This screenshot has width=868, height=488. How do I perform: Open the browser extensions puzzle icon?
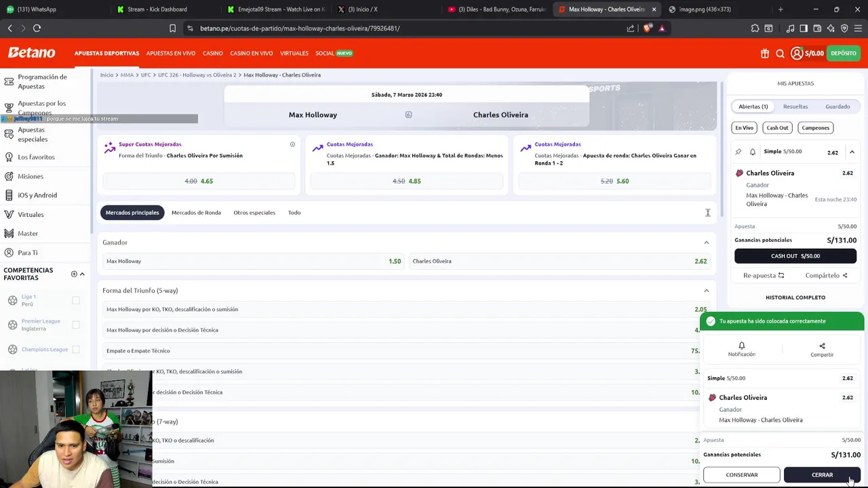point(755,28)
